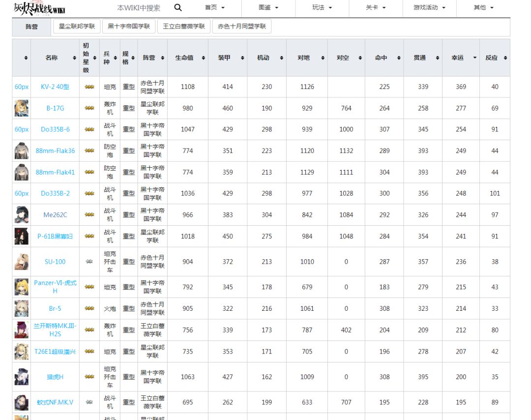Screen dimensions: 531x420
Task: Click the Me262C character avatar
Action: click(21, 215)
